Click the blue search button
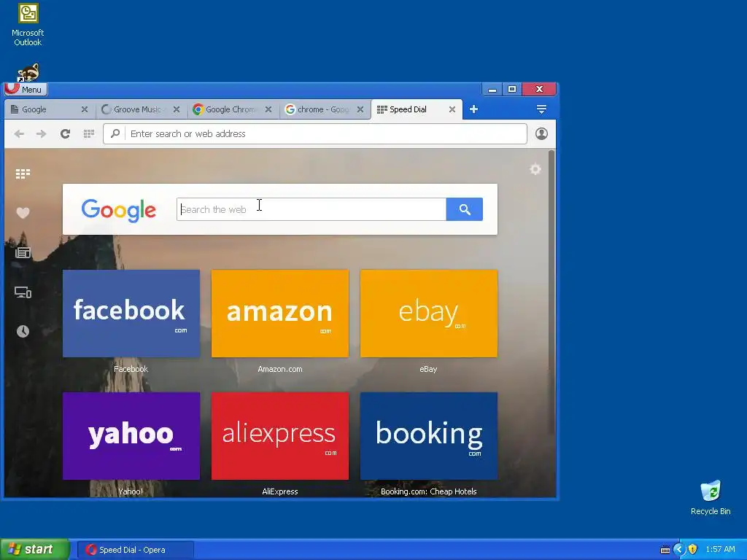The height and width of the screenshot is (560, 747). pyautogui.click(x=465, y=209)
